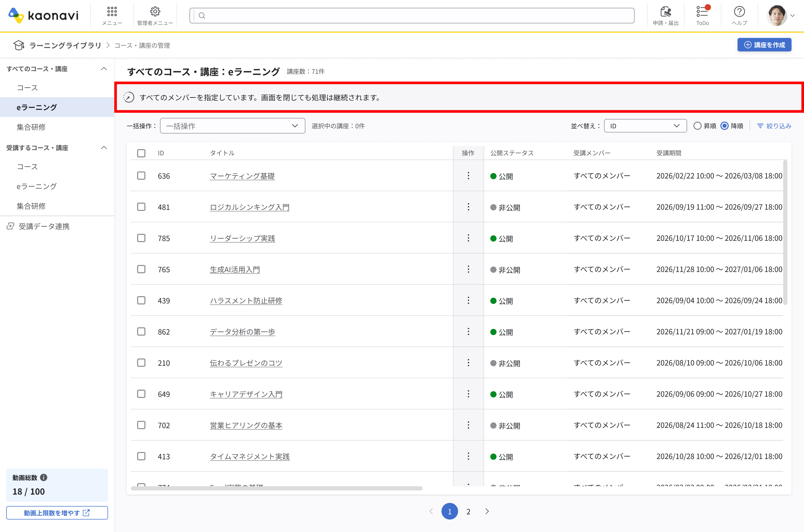This screenshot has width=804, height=532.
Task: Select 集合研修 under すべてのコース・講座
Action: click(x=31, y=127)
